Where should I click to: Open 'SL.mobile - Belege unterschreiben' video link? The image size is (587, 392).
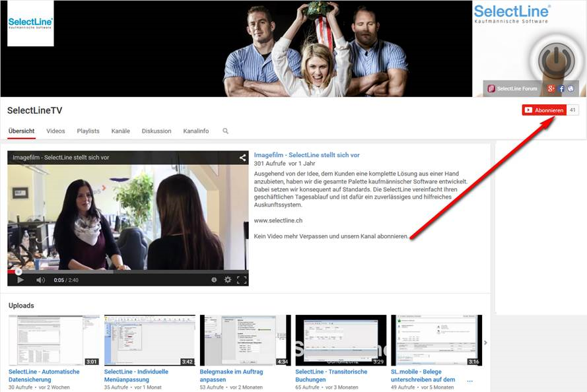point(423,376)
